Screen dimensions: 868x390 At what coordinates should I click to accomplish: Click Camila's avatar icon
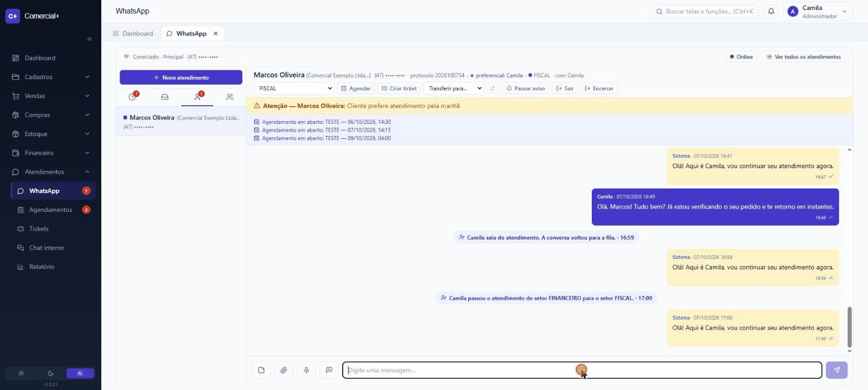point(793,12)
